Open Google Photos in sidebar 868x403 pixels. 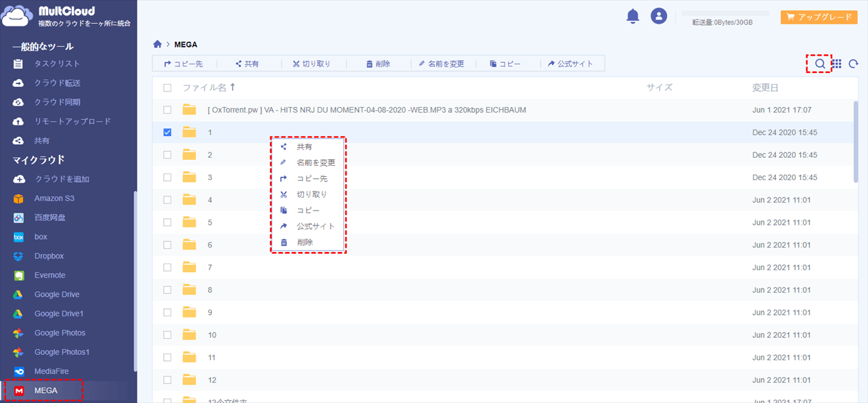(x=60, y=333)
